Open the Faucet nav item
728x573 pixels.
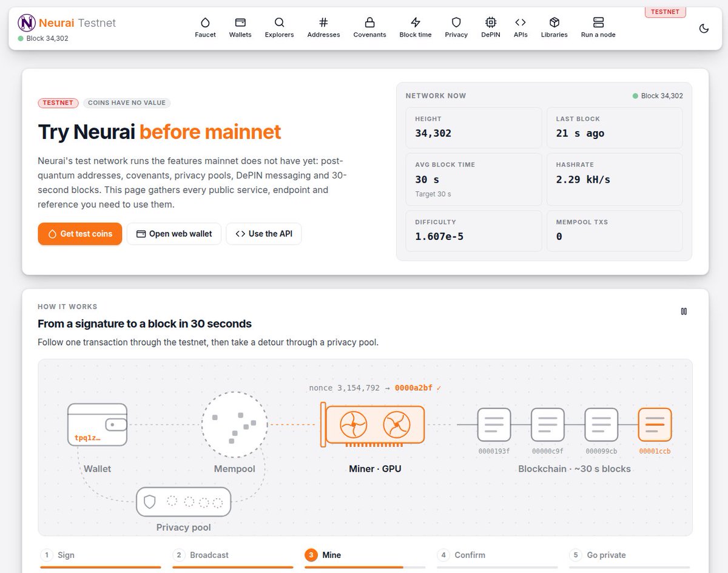tap(205, 28)
